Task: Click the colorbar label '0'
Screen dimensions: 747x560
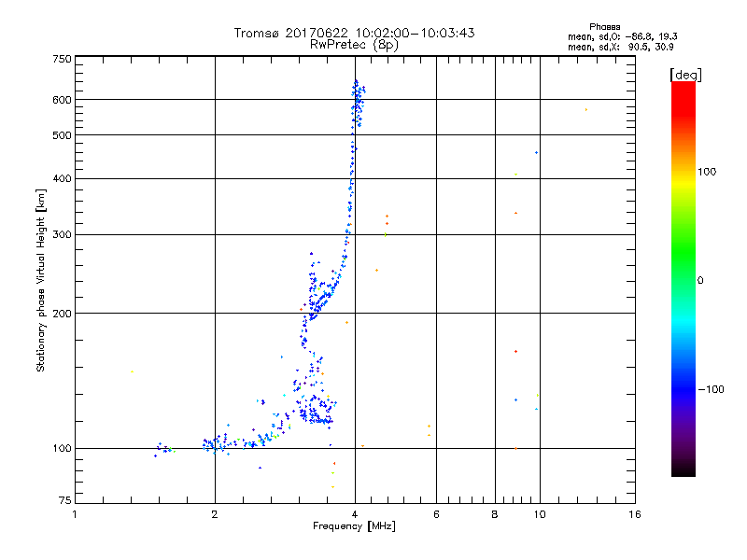Action: pos(699,281)
